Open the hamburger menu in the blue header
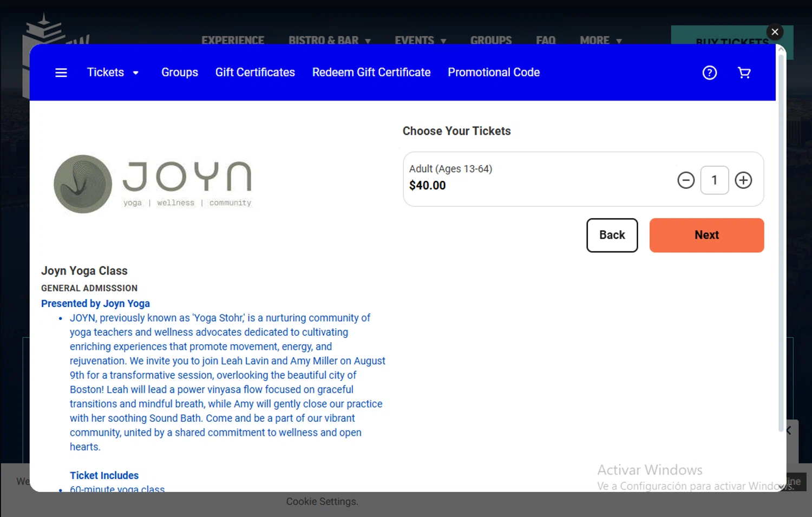This screenshot has height=517, width=812. click(61, 73)
